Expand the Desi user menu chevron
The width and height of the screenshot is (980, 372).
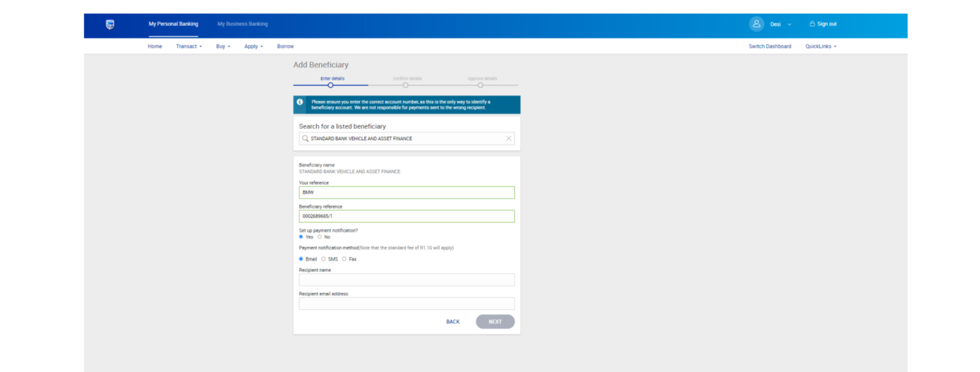coord(789,24)
